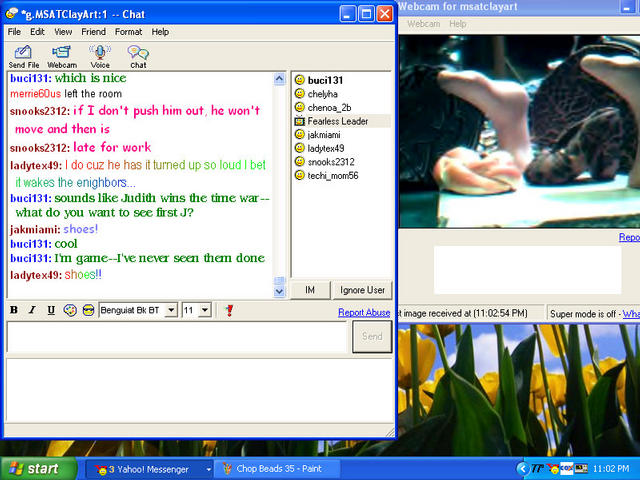Select ladytex49 in user list
The image size is (640, 480).
point(326,148)
